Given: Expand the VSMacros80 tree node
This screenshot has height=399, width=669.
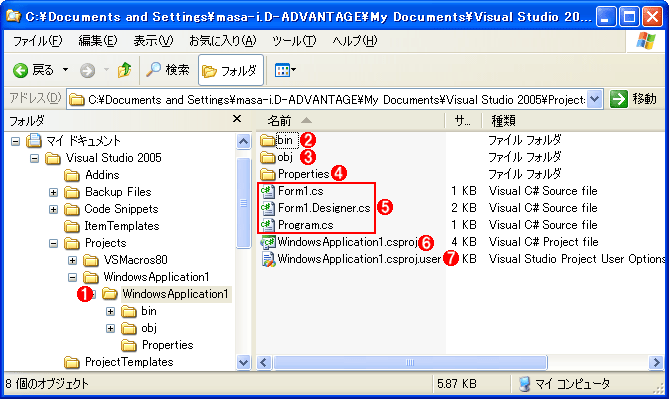Looking at the screenshot, I should pos(73,260).
